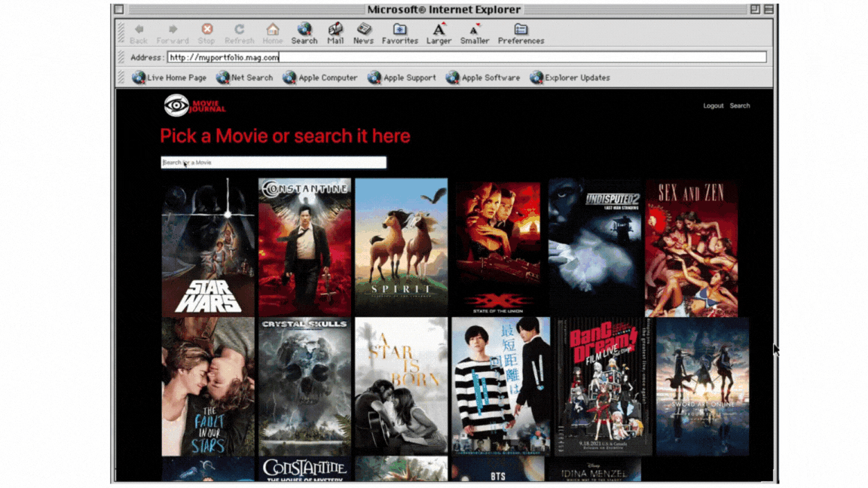The width and height of the screenshot is (868, 488).
Task: Select the red Constantine poster
Action: click(x=304, y=247)
